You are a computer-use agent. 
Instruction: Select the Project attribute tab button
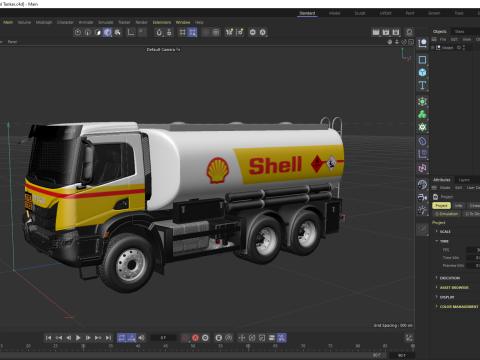441,206
